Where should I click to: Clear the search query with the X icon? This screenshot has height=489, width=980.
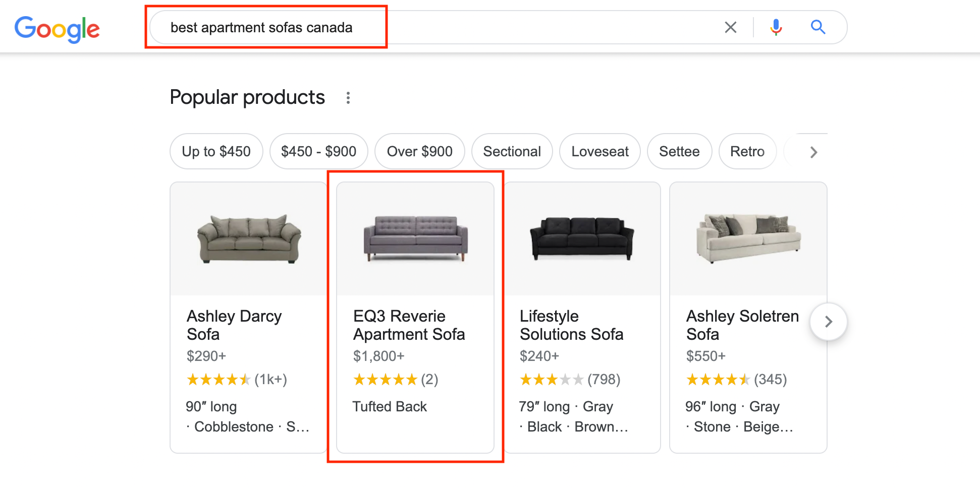coord(730,27)
